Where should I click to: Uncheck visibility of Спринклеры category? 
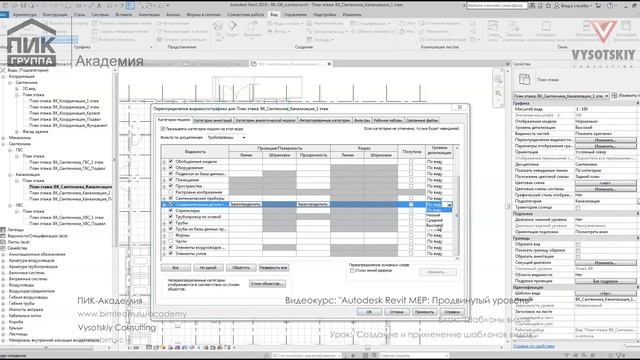click(x=171, y=211)
